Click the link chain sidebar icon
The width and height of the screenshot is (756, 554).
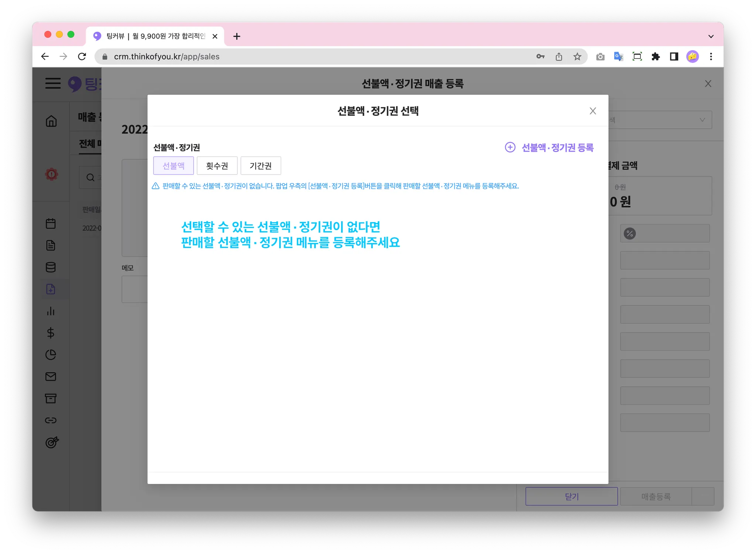(x=51, y=420)
